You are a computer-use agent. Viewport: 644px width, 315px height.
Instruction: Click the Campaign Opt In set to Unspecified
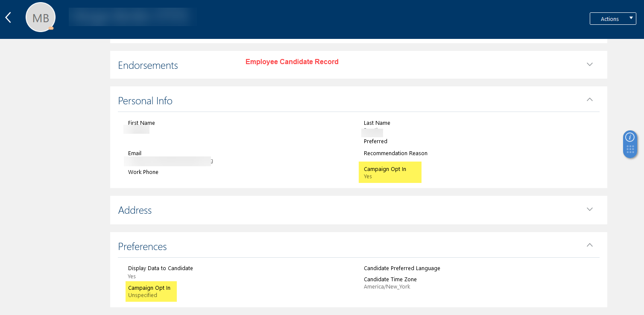click(x=151, y=291)
